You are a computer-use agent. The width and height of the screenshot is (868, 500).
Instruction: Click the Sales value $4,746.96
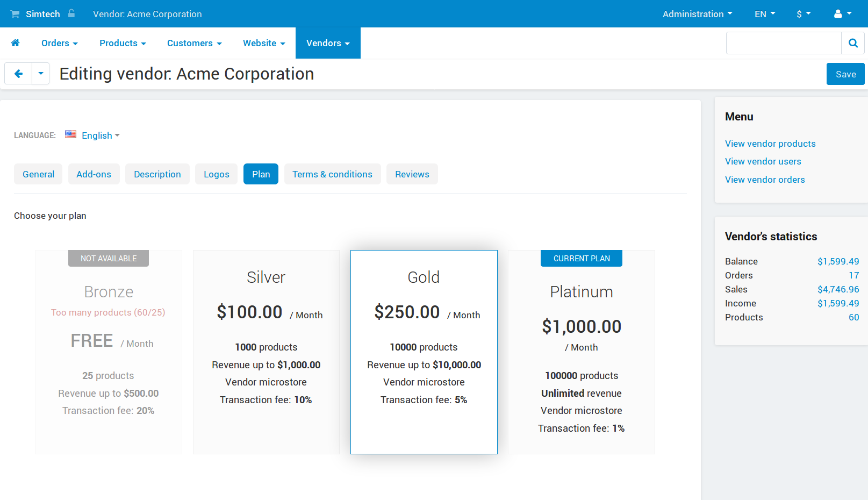click(x=838, y=289)
